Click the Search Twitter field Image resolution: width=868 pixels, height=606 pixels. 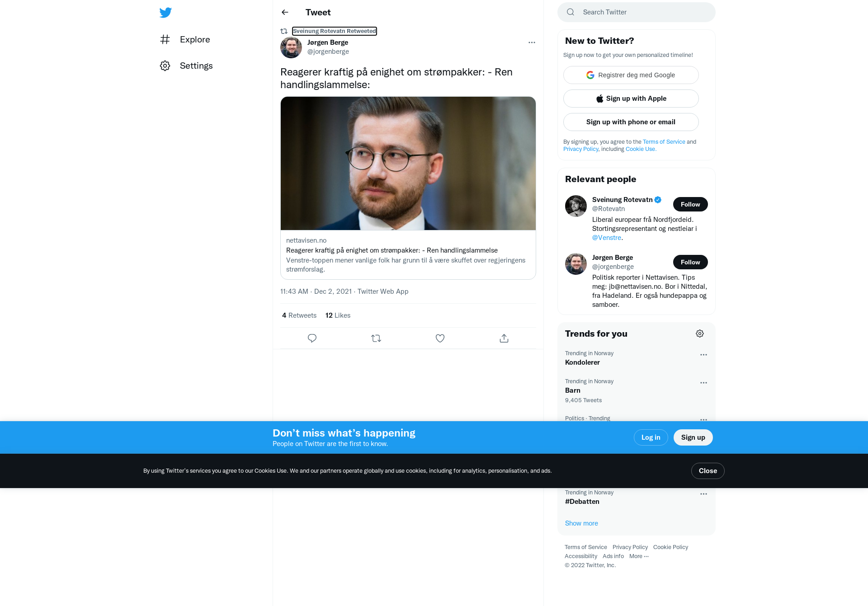[636, 12]
